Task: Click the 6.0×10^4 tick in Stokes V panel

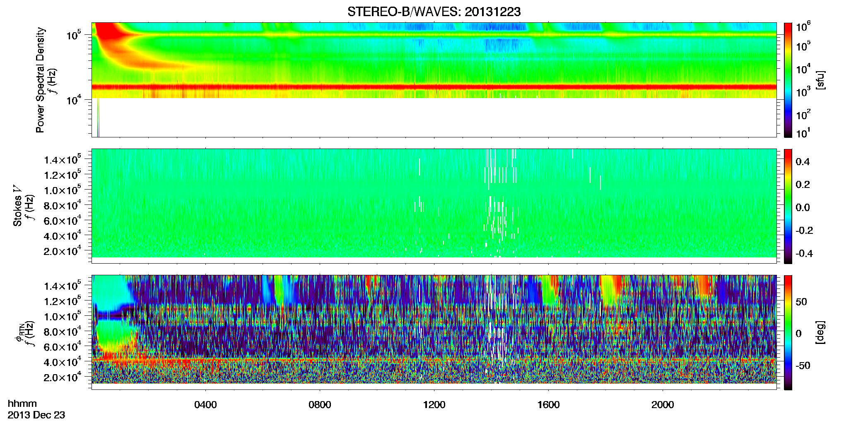Action: (x=62, y=220)
